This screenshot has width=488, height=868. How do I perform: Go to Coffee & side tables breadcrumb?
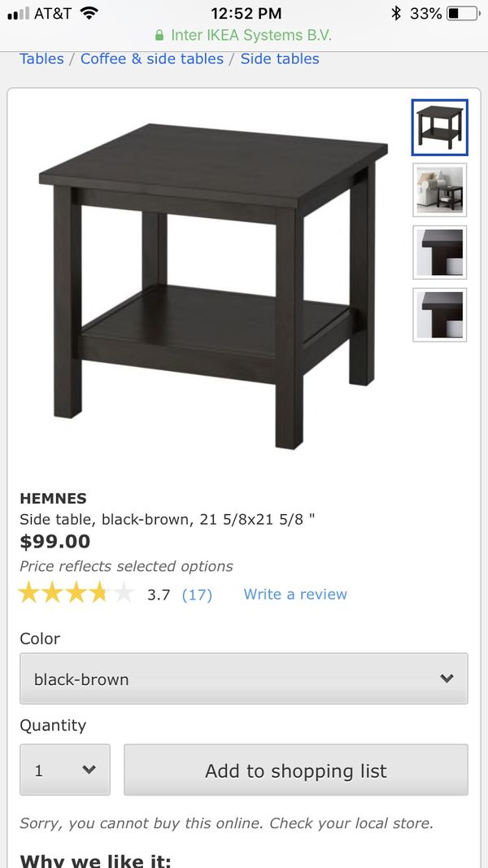point(152,59)
